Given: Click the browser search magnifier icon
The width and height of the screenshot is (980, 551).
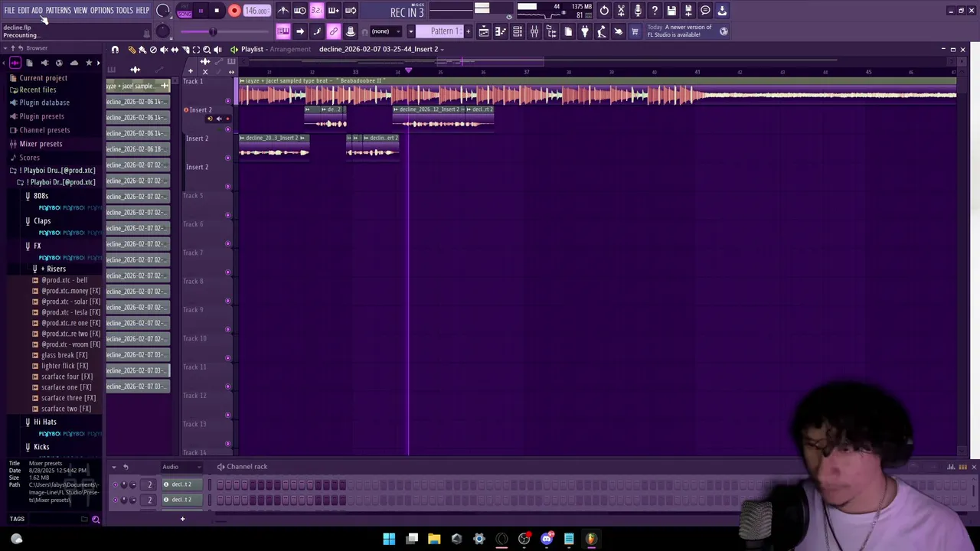Looking at the screenshot, I should (96, 519).
